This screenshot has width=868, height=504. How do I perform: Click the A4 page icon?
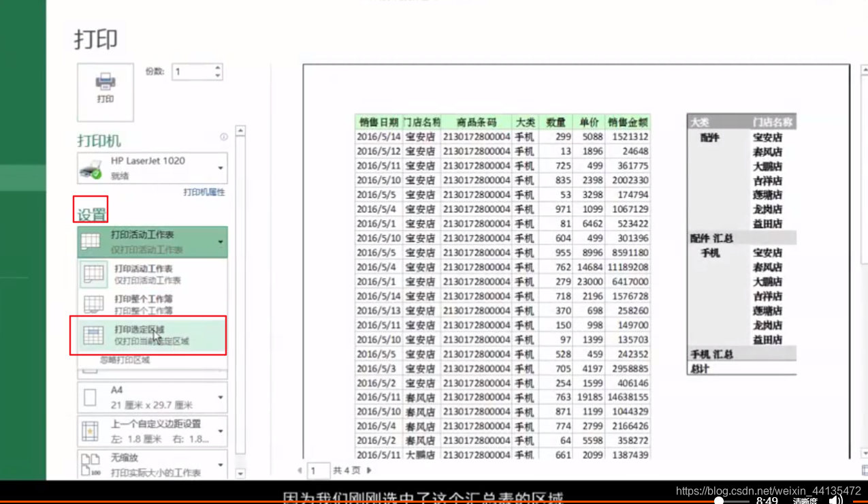[90, 396]
